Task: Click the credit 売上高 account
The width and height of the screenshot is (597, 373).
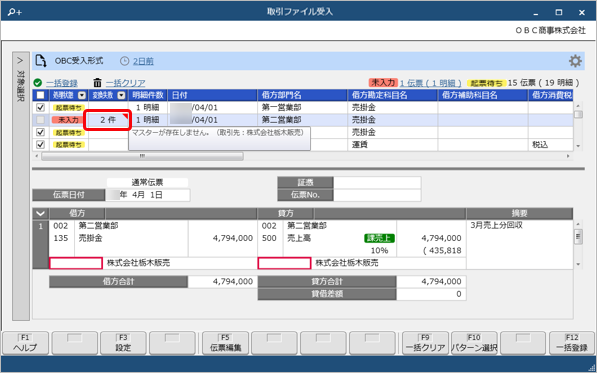Action: tap(299, 238)
